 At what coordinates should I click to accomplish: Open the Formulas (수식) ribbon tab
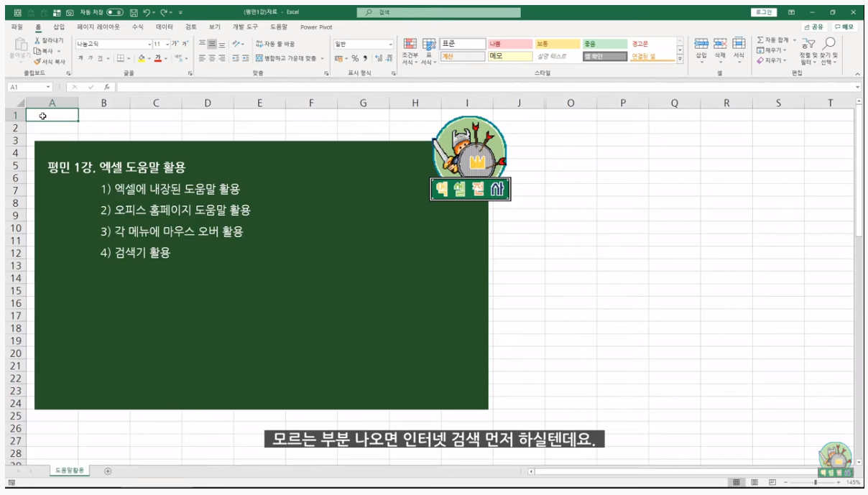(137, 27)
